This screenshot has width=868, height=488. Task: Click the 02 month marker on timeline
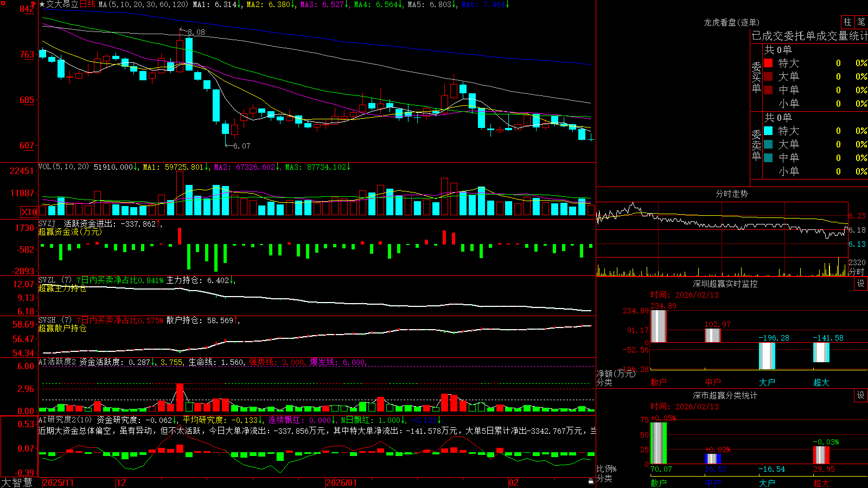coord(514,483)
